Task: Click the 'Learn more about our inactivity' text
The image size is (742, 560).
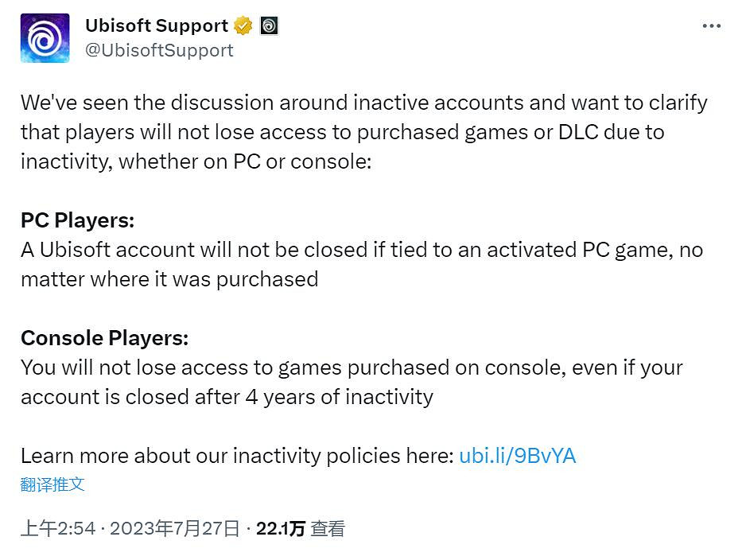Action: [x=237, y=456]
